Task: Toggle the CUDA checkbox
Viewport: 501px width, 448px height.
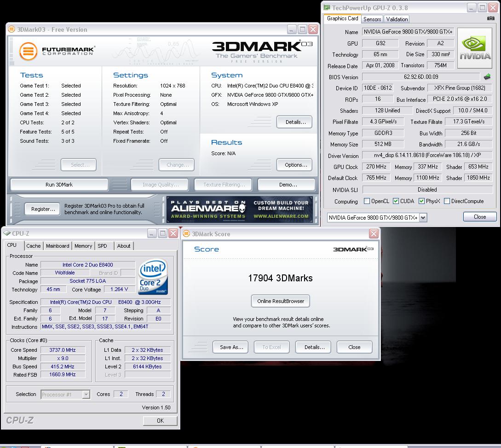Action: (x=396, y=201)
